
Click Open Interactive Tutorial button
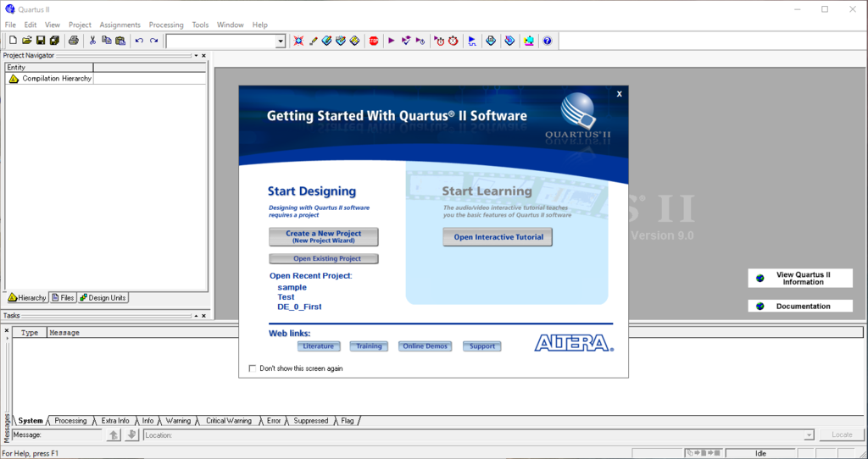point(498,237)
